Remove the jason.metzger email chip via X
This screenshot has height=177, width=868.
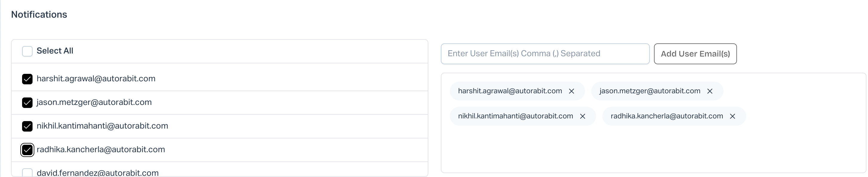click(710, 91)
